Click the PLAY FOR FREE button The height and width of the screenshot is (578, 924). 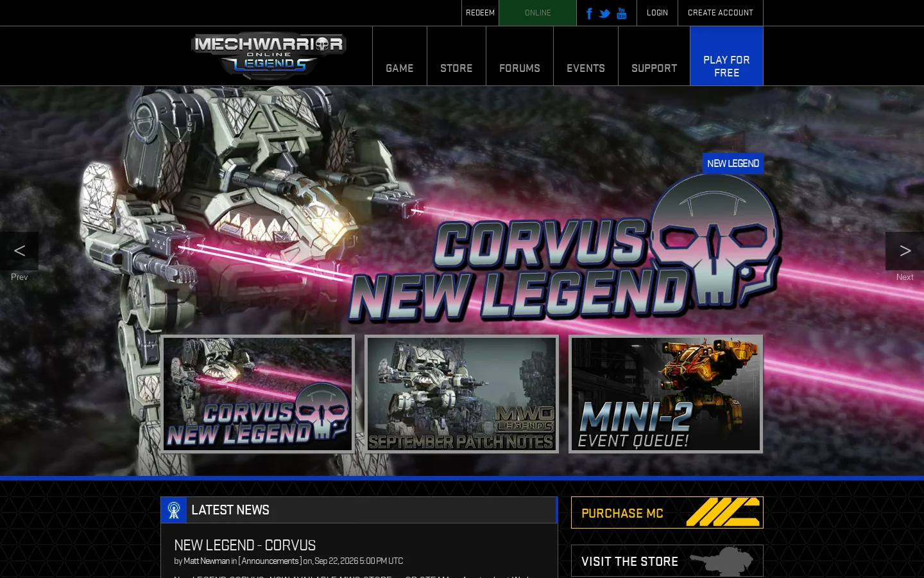click(726, 56)
